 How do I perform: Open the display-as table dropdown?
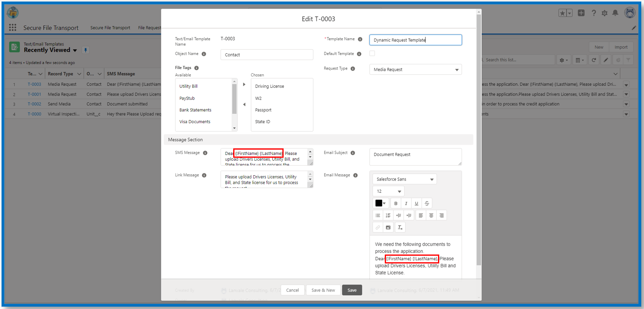coord(580,60)
